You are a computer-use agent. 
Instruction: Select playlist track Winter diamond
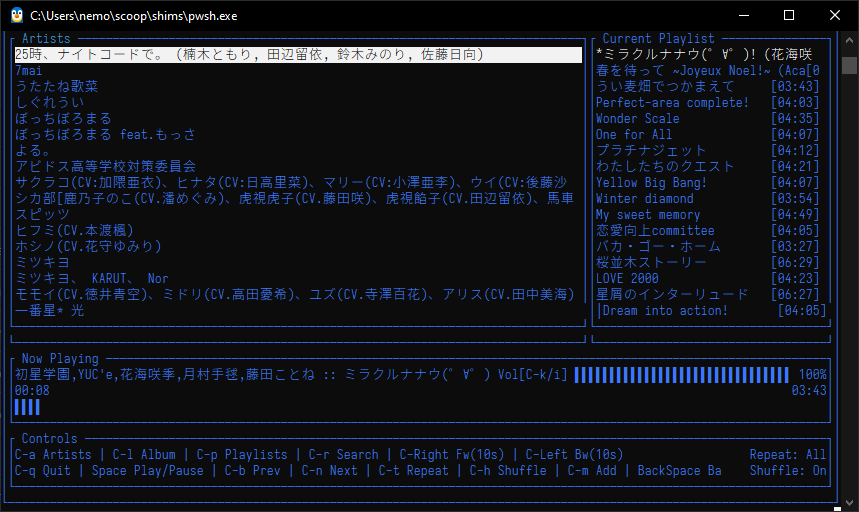tap(708, 199)
